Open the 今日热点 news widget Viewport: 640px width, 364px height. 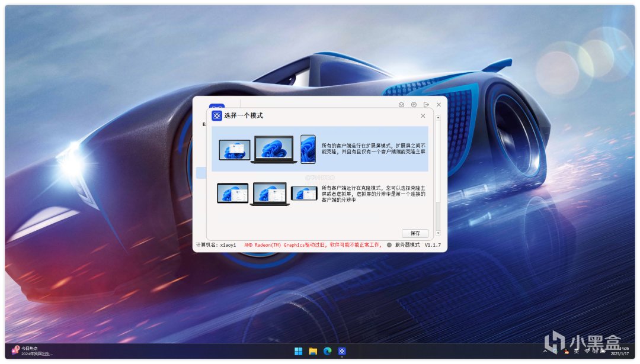(x=32, y=351)
